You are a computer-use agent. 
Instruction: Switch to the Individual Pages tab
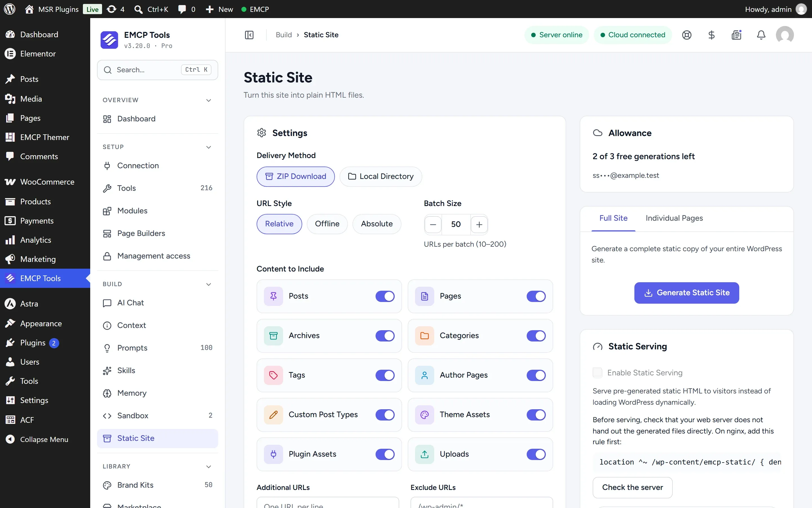(674, 218)
